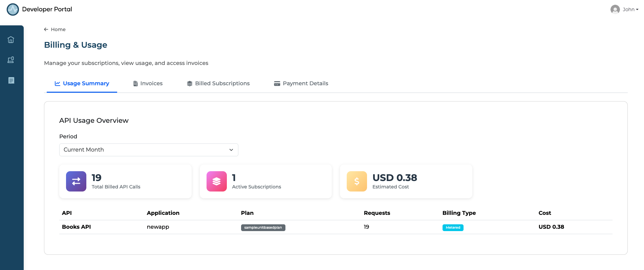Go back via the Home link
644x270 pixels.
[x=55, y=29]
